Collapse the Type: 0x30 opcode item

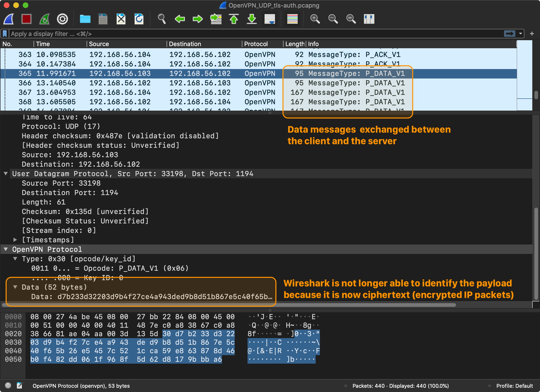[15, 259]
